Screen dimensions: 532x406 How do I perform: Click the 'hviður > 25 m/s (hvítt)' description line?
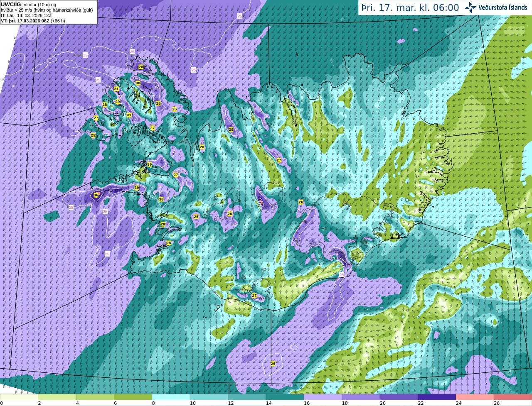(x=24, y=10)
